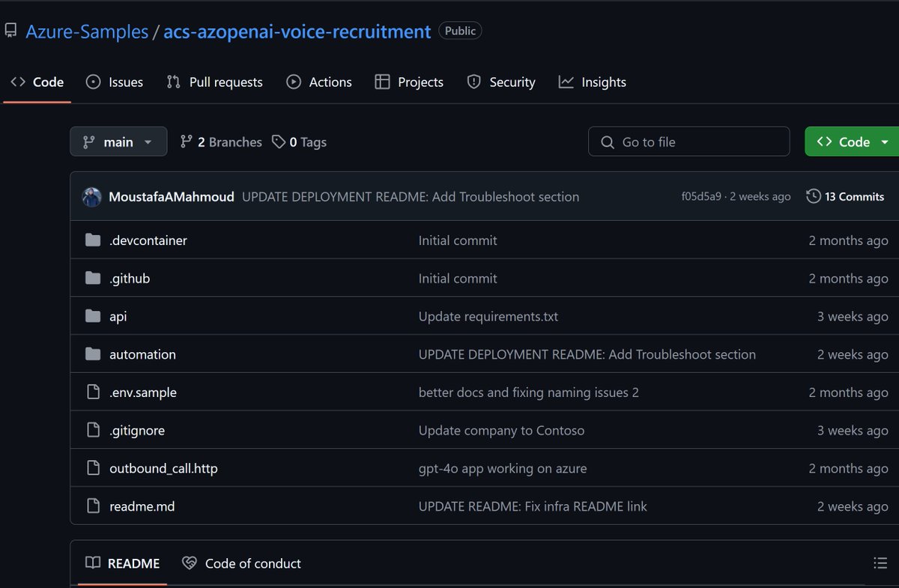Open 'better docs and fixing naming issues 2' commit
899x588 pixels.
(529, 392)
